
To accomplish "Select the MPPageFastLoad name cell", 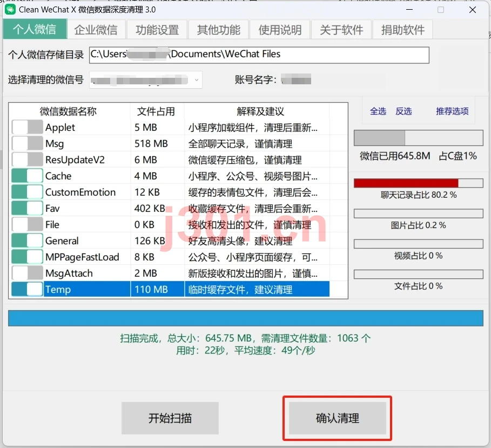I will [82, 257].
